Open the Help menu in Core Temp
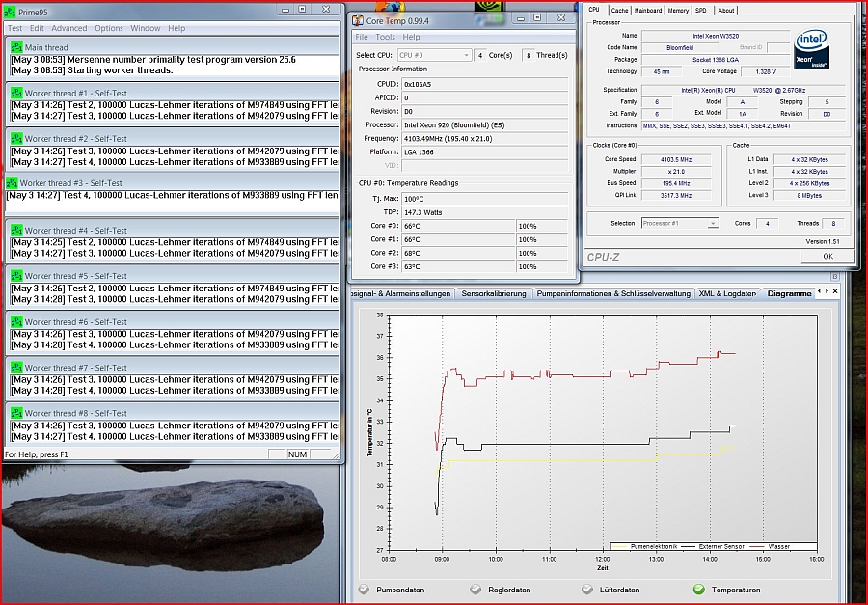The width and height of the screenshot is (868, 605). pos(411,37)
